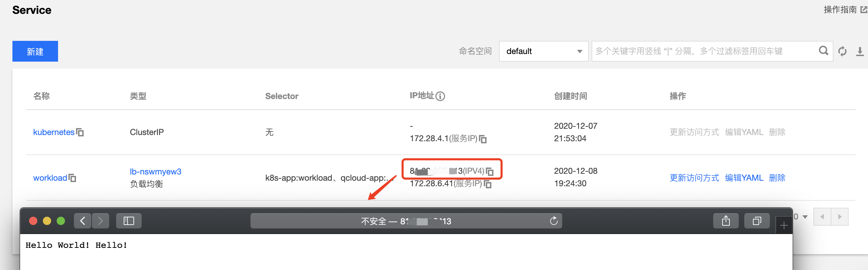Click the 负载均衡 type label
This screenshot has width=868, height=270.
click(147, 184)
